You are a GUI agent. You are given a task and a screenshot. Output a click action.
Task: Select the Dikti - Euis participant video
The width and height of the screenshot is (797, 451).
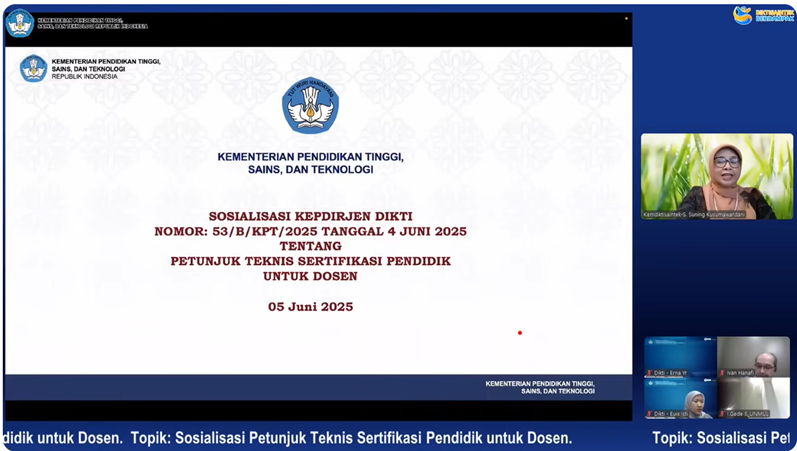click(x=681, y=398)
